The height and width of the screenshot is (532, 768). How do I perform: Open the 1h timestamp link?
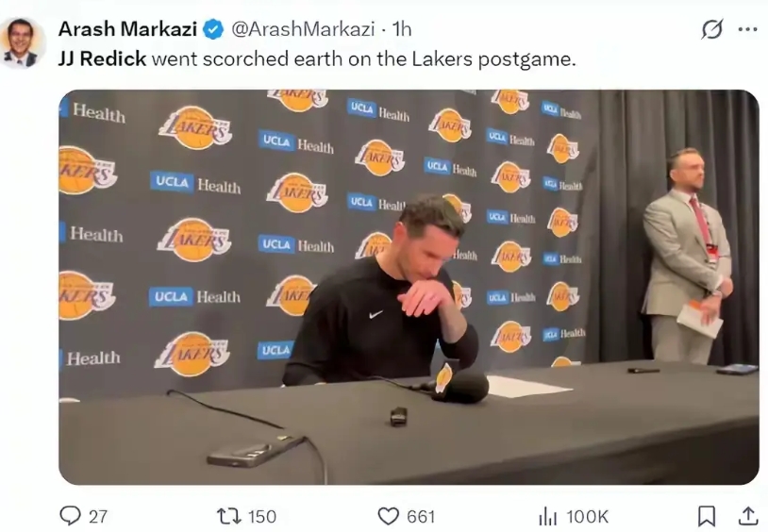(402, 29)
